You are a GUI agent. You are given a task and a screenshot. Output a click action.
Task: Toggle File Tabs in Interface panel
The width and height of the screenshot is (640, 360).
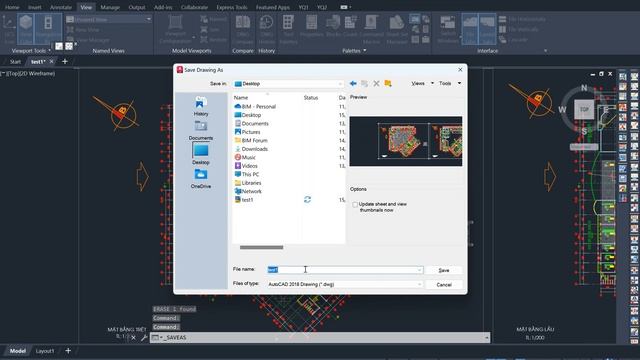click(470, 29)
